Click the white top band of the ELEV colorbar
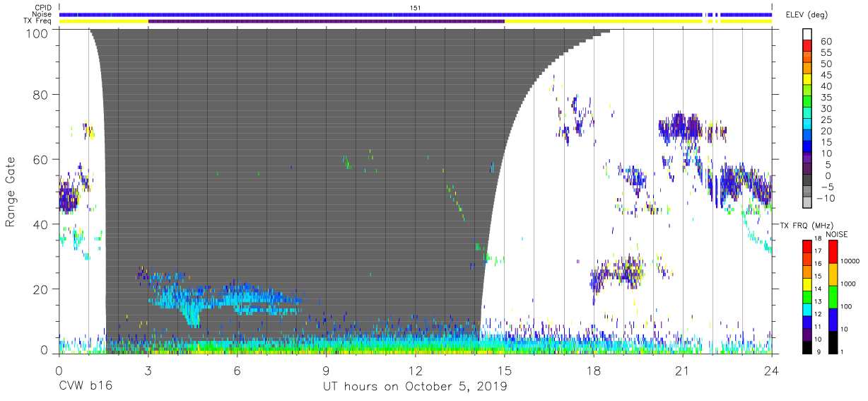Screen dimensions: 868x401 (x=807, y=33)
